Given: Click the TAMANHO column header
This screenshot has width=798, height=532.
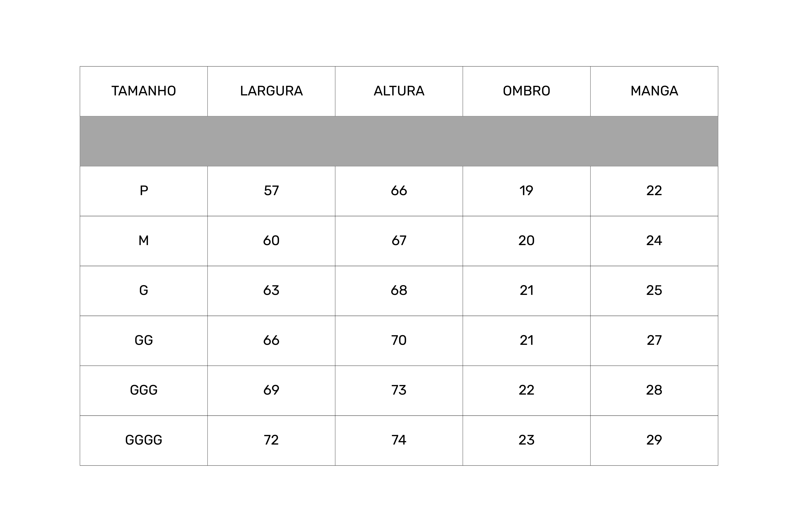Looking at the screenshot, I should click(143, 91).
